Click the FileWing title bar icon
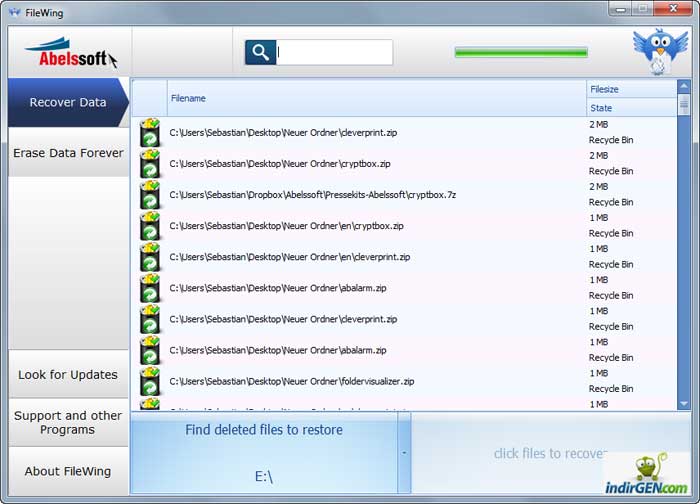Viewport: 700px width, 504px height. [14, 12]
